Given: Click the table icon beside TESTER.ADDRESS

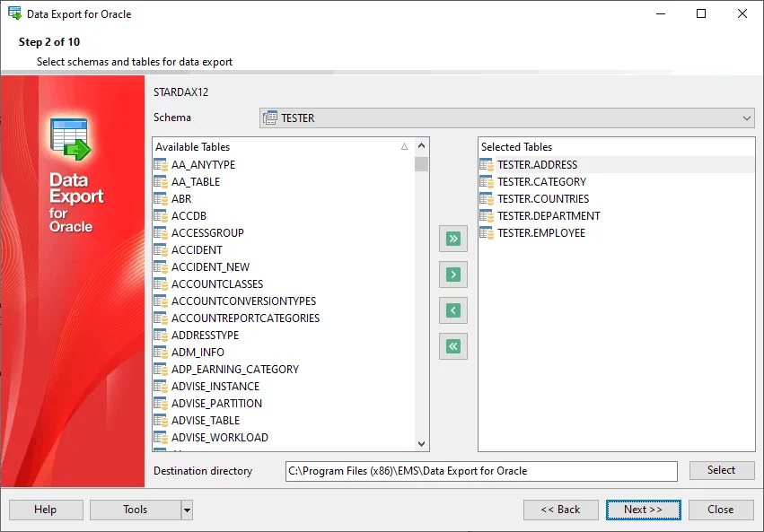Looking at the screenshot, I should 487,165.
